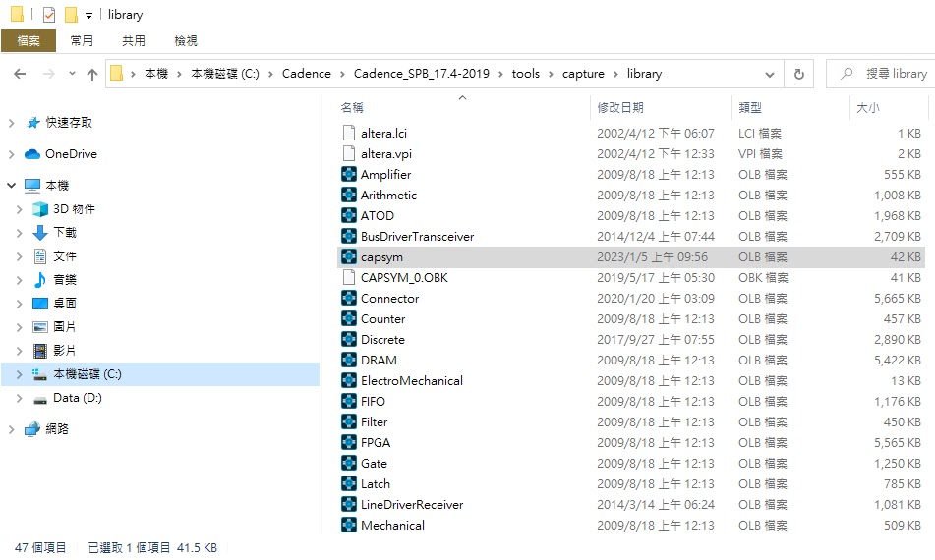
Task: Click tools in the address breadcrumb
Action: [x=525, y=74]
